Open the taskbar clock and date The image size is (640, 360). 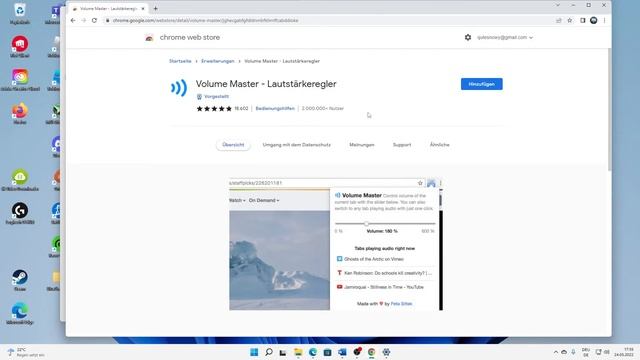pos(624,352)
